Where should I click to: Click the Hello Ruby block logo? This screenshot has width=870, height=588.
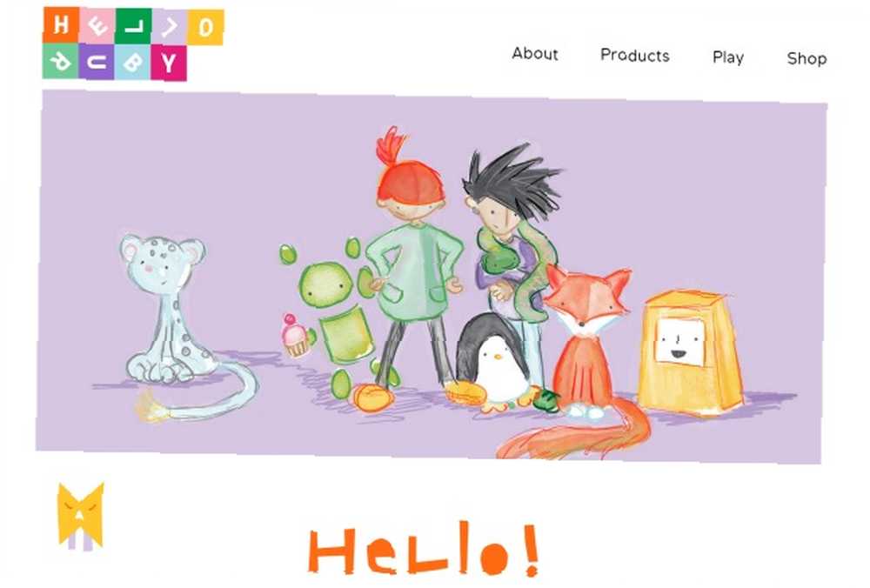[132, 43]
